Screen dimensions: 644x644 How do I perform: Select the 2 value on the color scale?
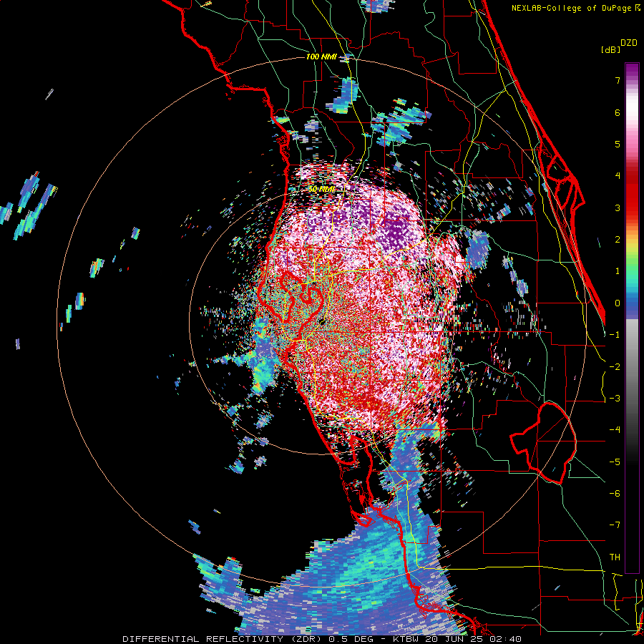[x=618, y=240]
